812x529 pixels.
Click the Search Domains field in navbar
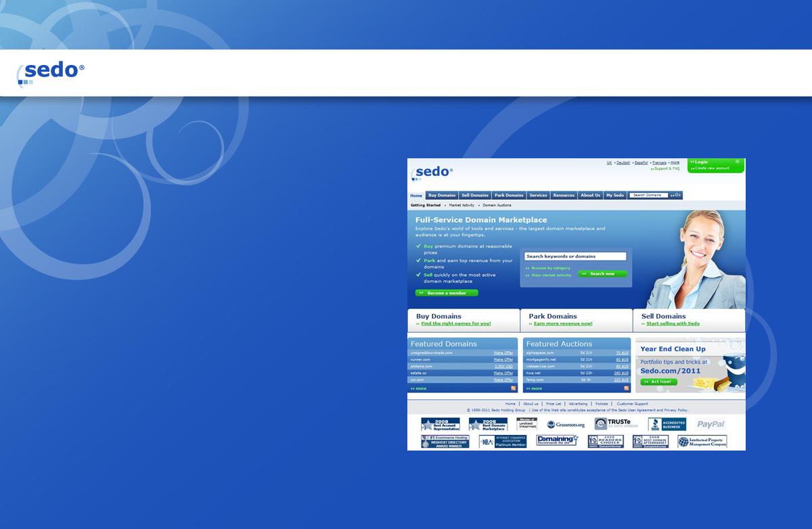coord(648,195)
